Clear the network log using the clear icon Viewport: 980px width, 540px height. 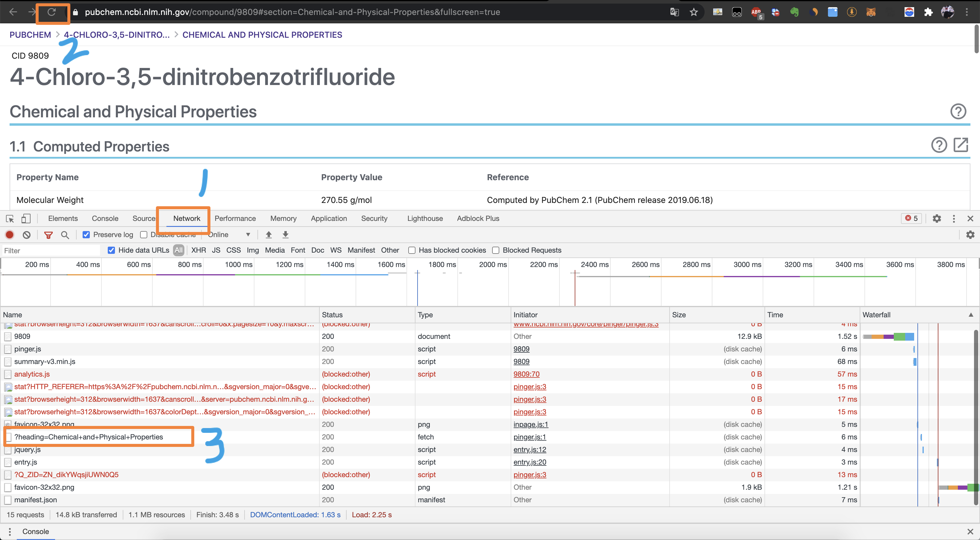(x=26, y=235)
